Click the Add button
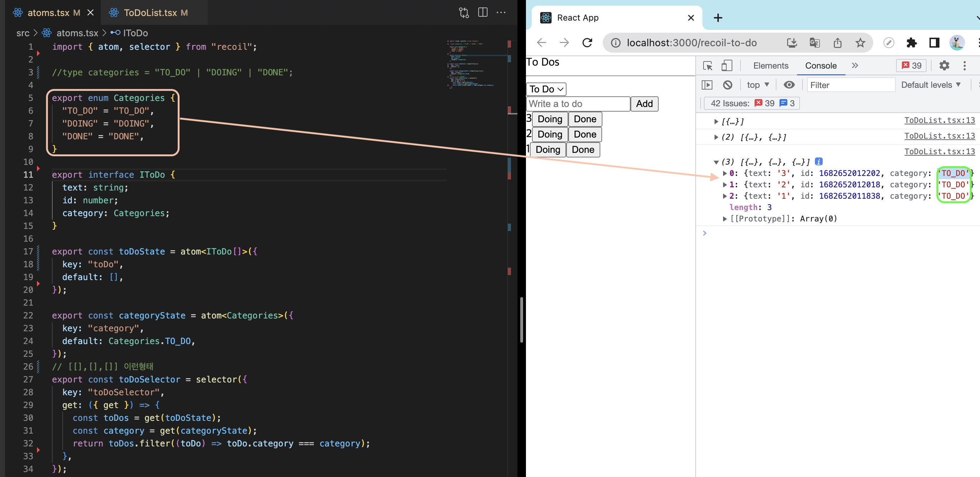 coord(644,104)
